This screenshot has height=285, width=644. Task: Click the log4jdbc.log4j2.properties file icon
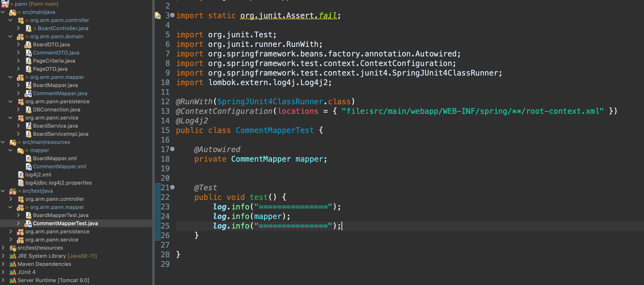click(21, 183)
